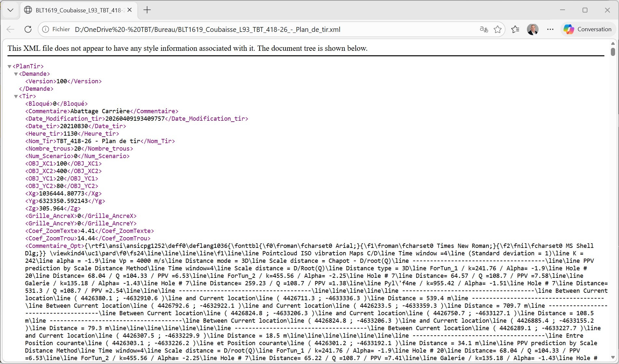The height and width of the screenshot is (364, 619).
Task: Collapse the PlanTir root node
Action: pyautogui.click(x=9, y=66)
